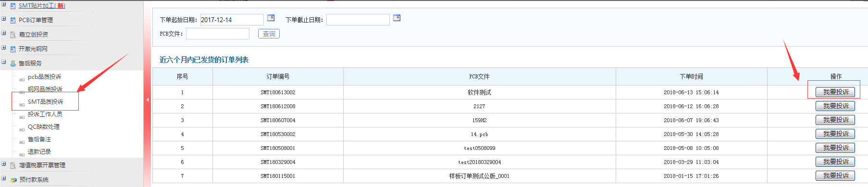Click 我要投诉 for order SMT180115001

click(835, 175)
